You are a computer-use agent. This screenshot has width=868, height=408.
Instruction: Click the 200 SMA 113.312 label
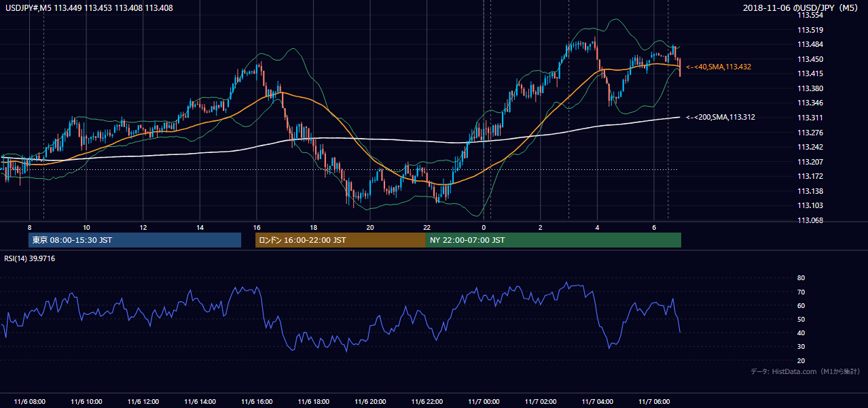720,117
